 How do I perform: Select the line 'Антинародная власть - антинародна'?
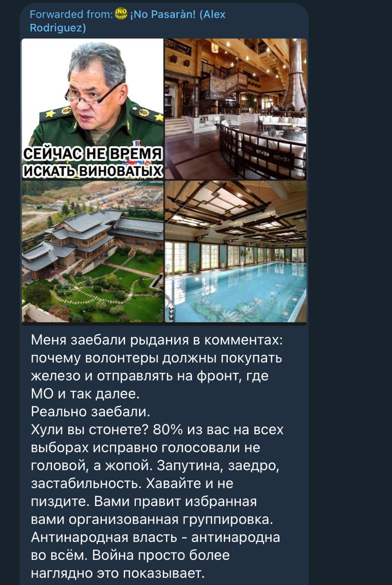click(155, 537)
